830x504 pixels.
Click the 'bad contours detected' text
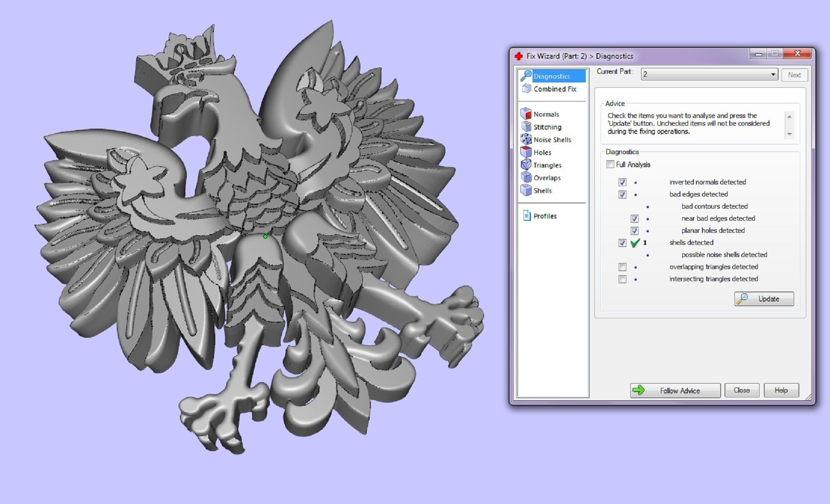click(715, 206)
